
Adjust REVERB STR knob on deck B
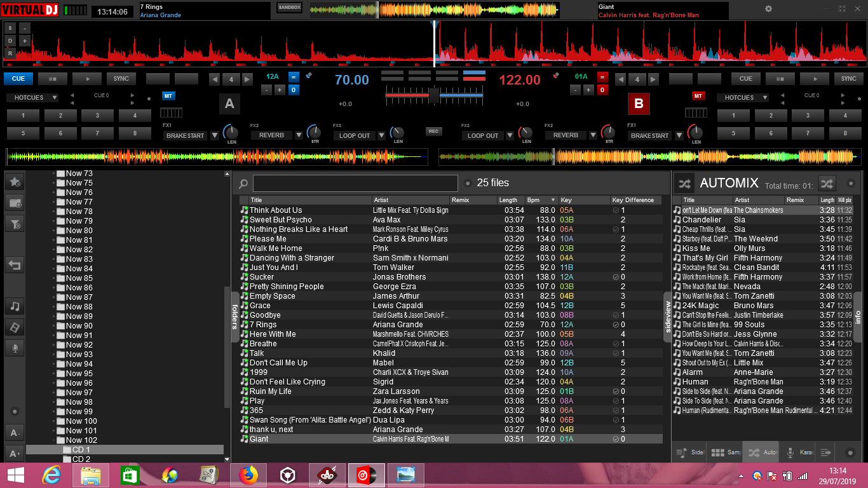pyautogui.click(x=608, y=132)
